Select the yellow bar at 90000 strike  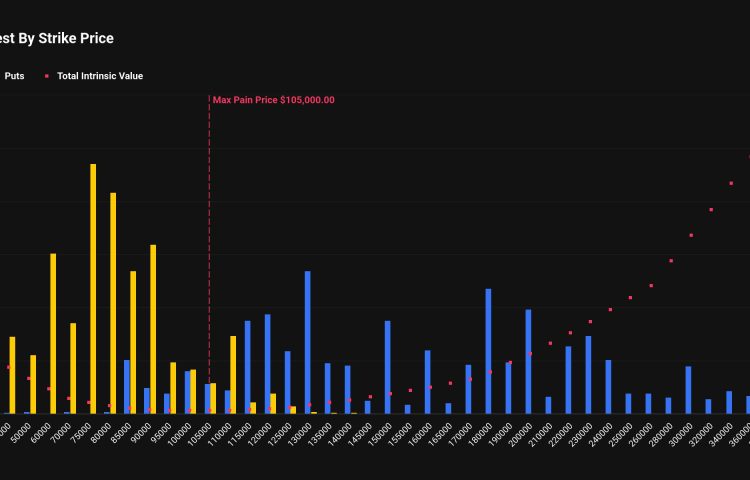[153, 328]
